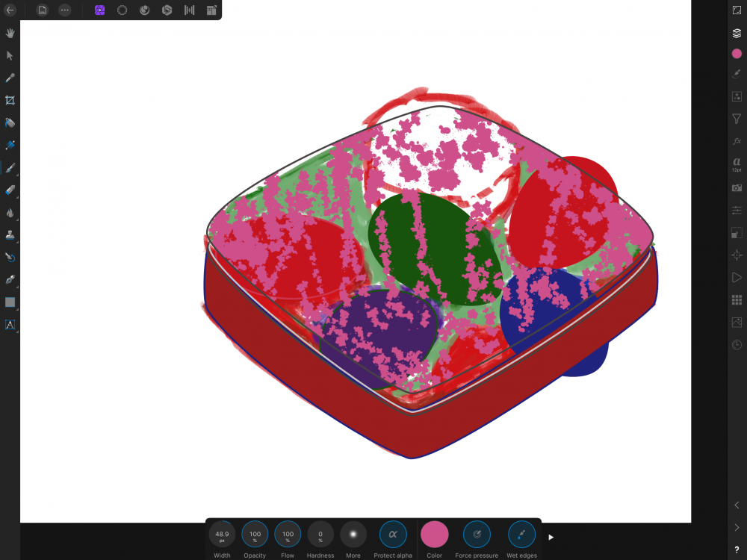Select the View hand tool
The image size is (747, 560).
(x=10, y=33)
